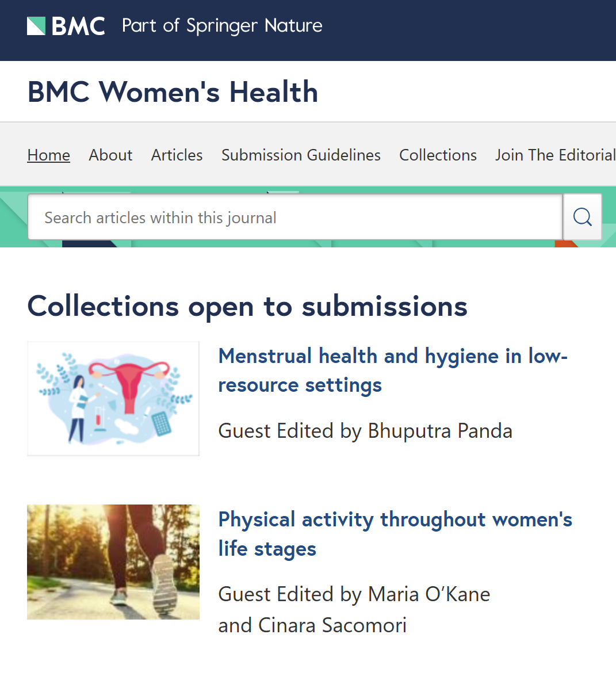This screenshot has height=684, width=616.
Task: Click the Cinara Sacomori editor name
Action: coord(332,625)
